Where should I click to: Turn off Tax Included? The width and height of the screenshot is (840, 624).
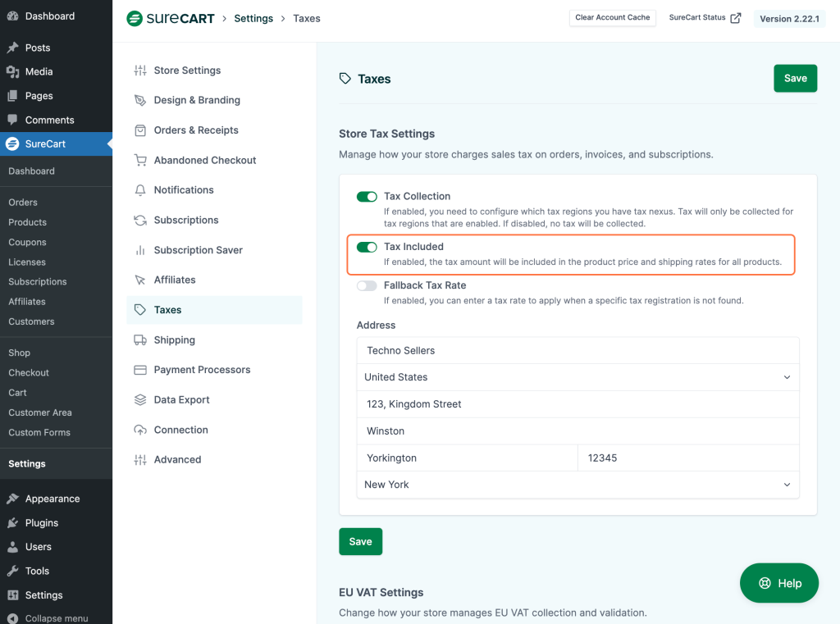[x=367, y=247]
